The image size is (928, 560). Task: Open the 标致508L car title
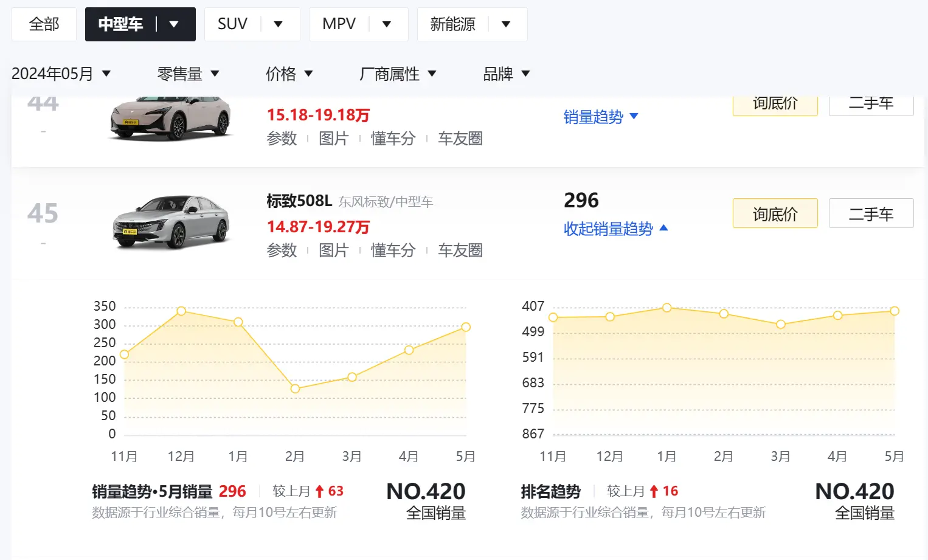pyautogui.click(x=299, y=201)
